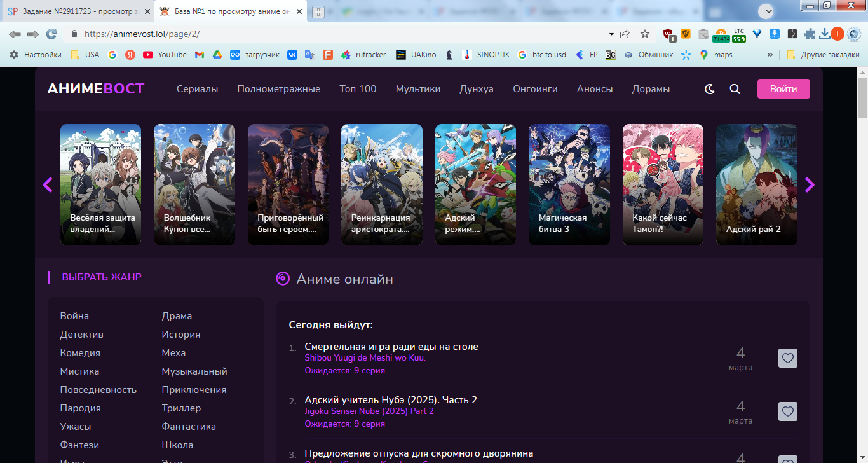The image size is (868, 463).
Task: Show hidden bookmarks with the double chevron
Action: click(770, 55)
